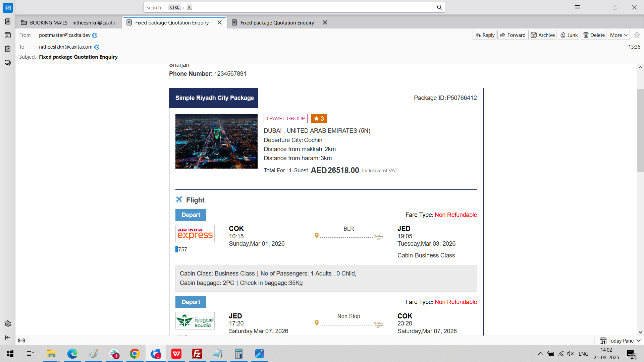The height and width of the screenshot is (362, 644).
Task: Collapse the spaces toolbar arrow icon
Action: [7, 338]
